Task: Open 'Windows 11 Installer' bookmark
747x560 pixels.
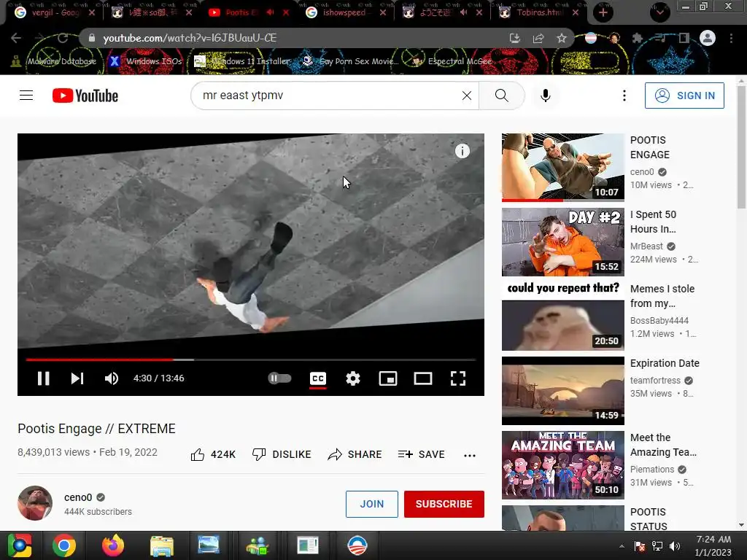Action: click(242, 61)
